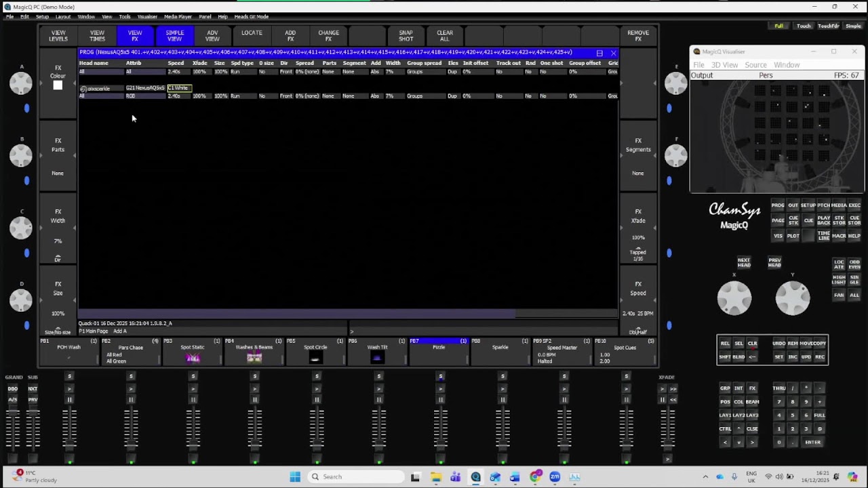This screenshot has height=488, width=868.
Task: Select the PB2 Pars Chase playback
Action: pyautogui.click(x=131, y=350)
